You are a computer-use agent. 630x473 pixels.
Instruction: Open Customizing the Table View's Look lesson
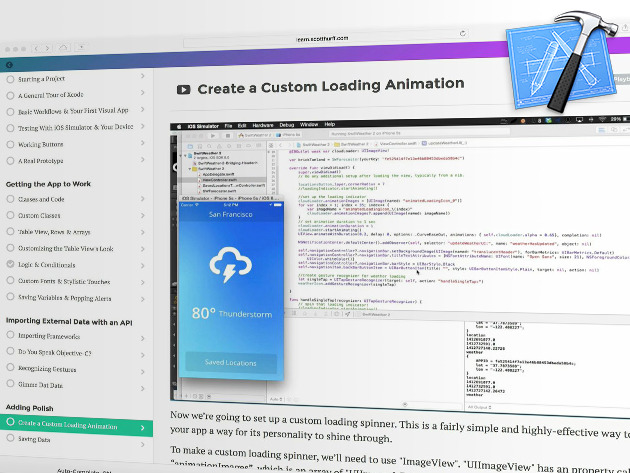pos(65,248)
